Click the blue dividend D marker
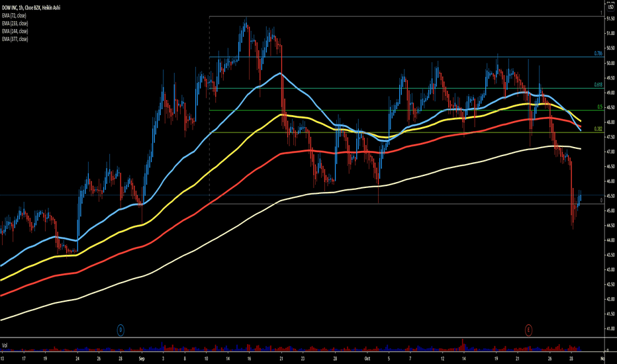Viewport: 617px width, 364px height. [x=120, y=330]
